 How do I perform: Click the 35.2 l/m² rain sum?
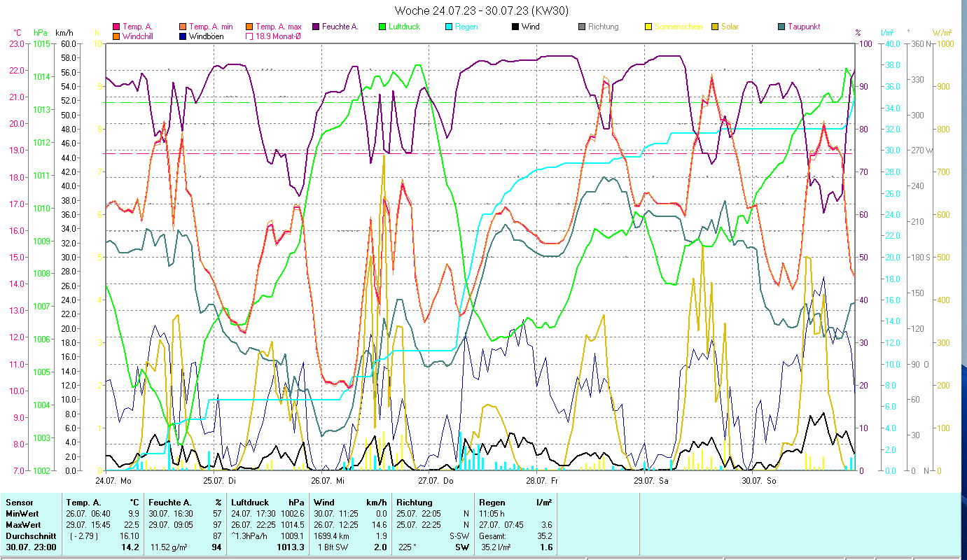(495, 547)
